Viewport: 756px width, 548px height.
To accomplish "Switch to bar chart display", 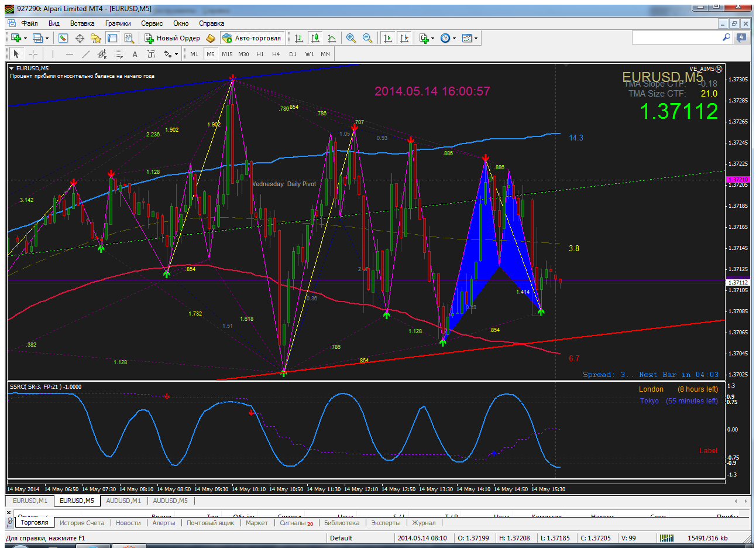I will 299,38.
